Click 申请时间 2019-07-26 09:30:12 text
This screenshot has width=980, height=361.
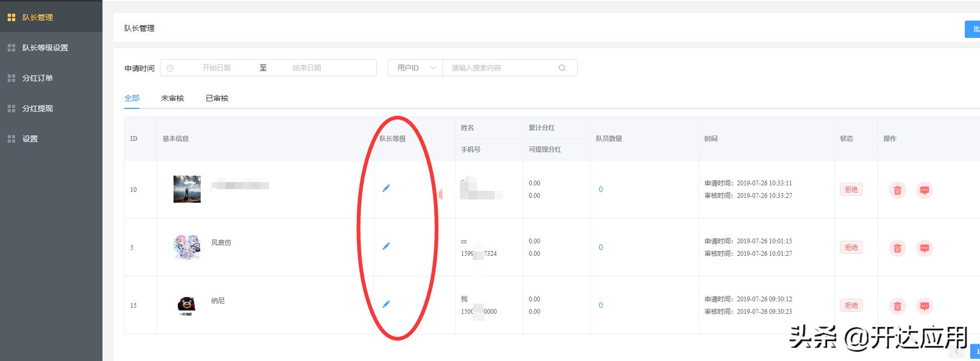(748, 299)
